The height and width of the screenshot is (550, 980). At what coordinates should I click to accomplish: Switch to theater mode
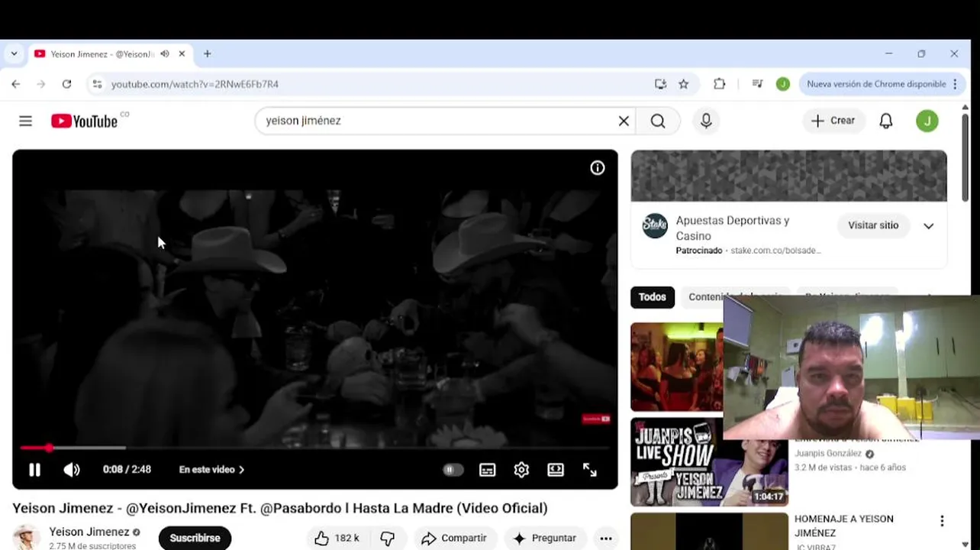[x=556, y=470]
